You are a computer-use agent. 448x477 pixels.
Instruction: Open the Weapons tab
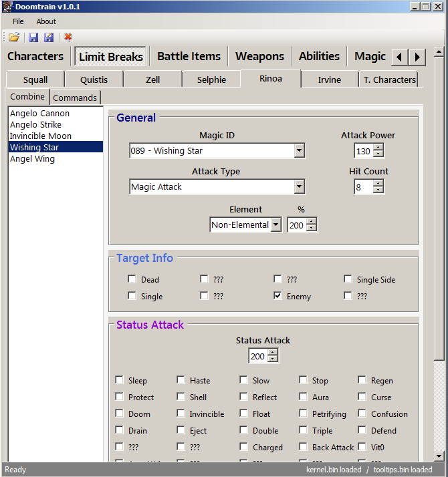click(x=259, y=56)
